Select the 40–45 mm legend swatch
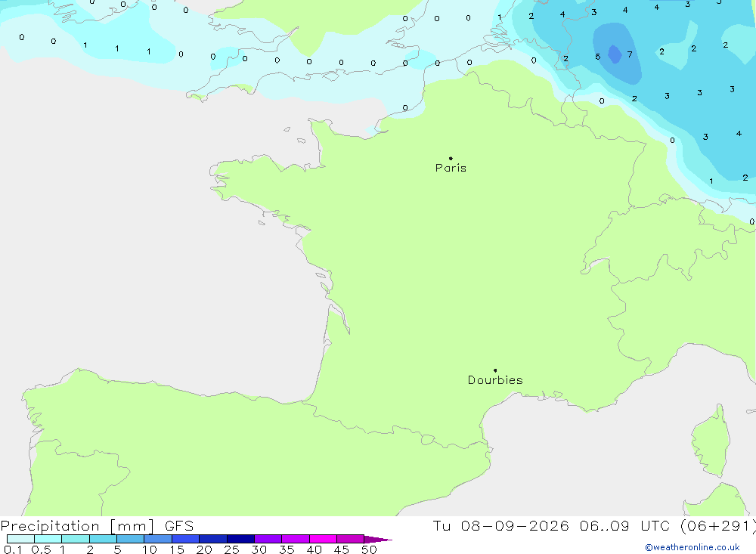The image size is (756, 554). pyautogui.click(x=323, y=539)
